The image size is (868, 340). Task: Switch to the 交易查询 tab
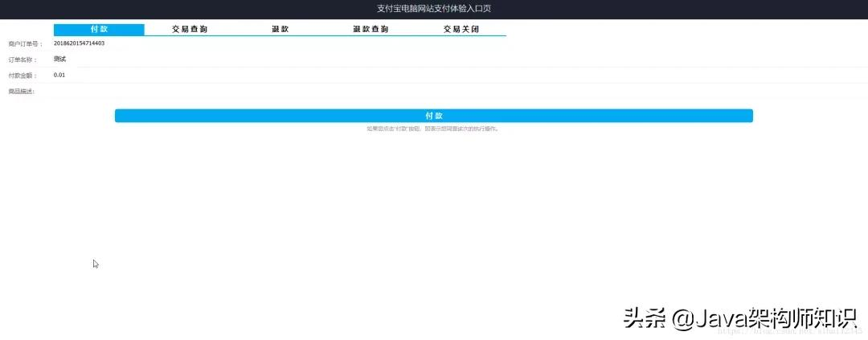(190, 30)
